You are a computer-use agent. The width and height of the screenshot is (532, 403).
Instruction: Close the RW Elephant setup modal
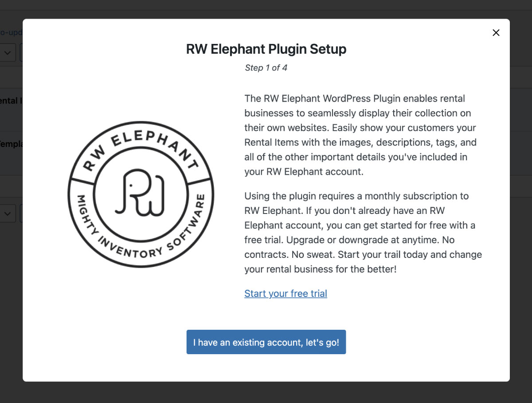click(x=496, y=32)
